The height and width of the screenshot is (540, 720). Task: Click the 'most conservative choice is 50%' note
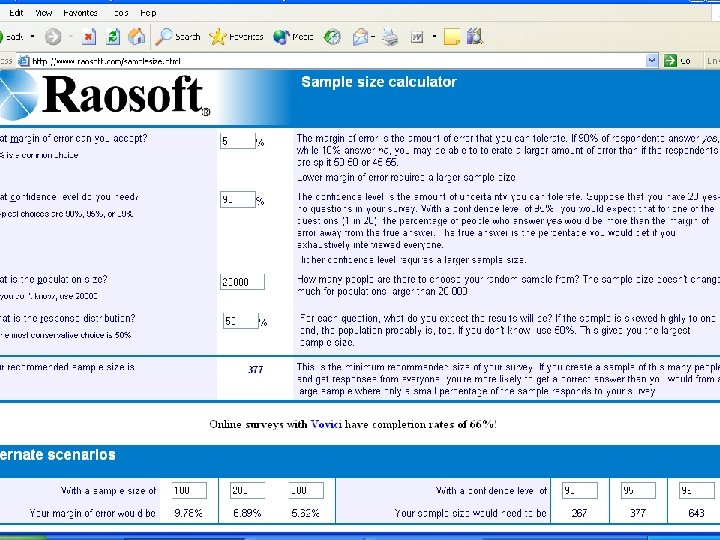(66, 335)
